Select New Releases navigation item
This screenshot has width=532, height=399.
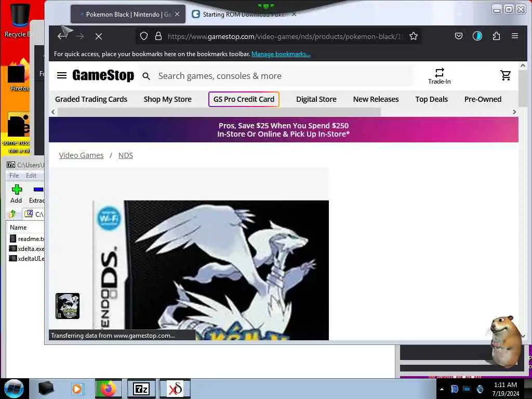[x=376, y=99]
